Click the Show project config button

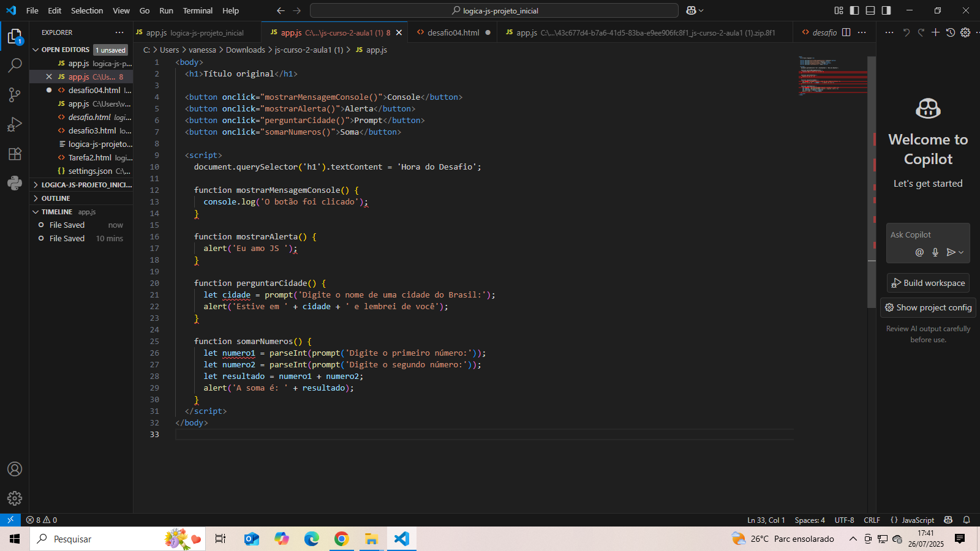point(928,307)
